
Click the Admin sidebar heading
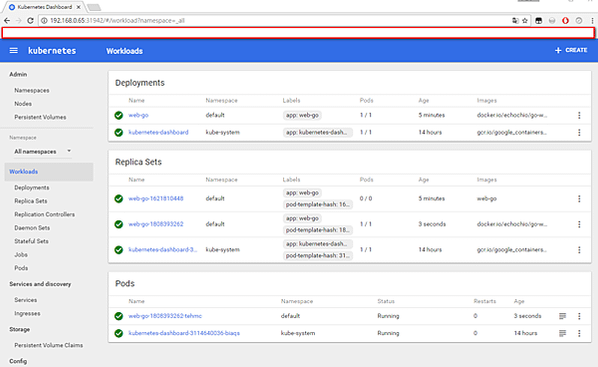18,74
